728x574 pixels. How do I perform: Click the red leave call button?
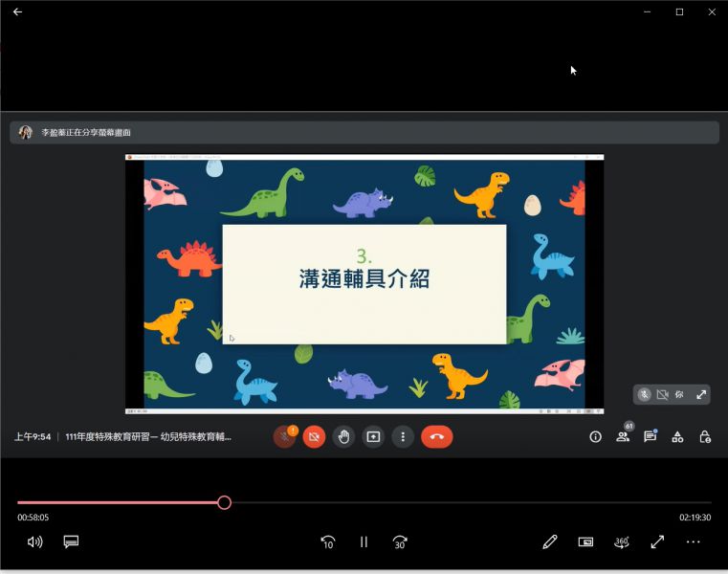[x=436, y=436]
